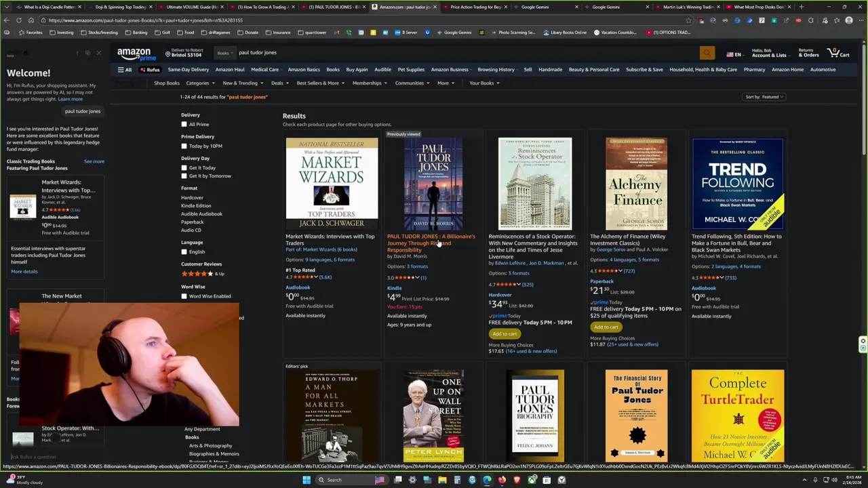Check the English language filter
This screenshot has height=488, width=868.
[x=184, y=252]
